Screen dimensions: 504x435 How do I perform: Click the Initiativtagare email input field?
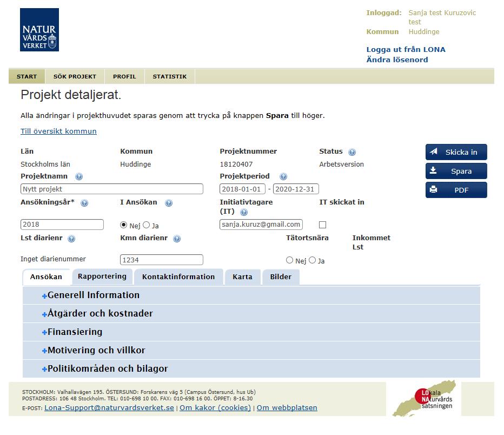[x=261, y=225]
